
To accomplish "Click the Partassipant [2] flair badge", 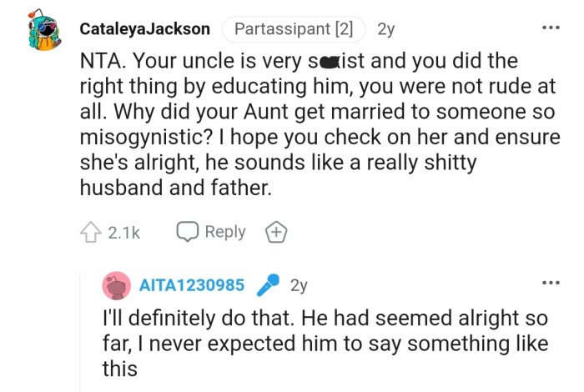I will click(x=294, y=29).
